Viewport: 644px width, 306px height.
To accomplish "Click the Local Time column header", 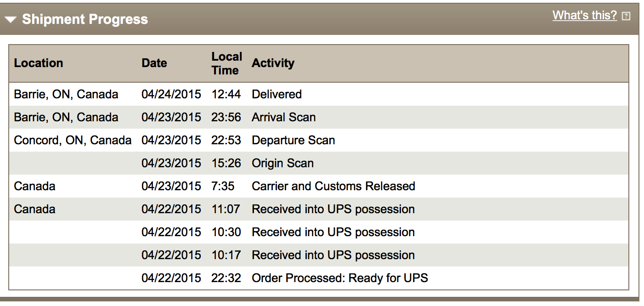I will coord(226,63).
